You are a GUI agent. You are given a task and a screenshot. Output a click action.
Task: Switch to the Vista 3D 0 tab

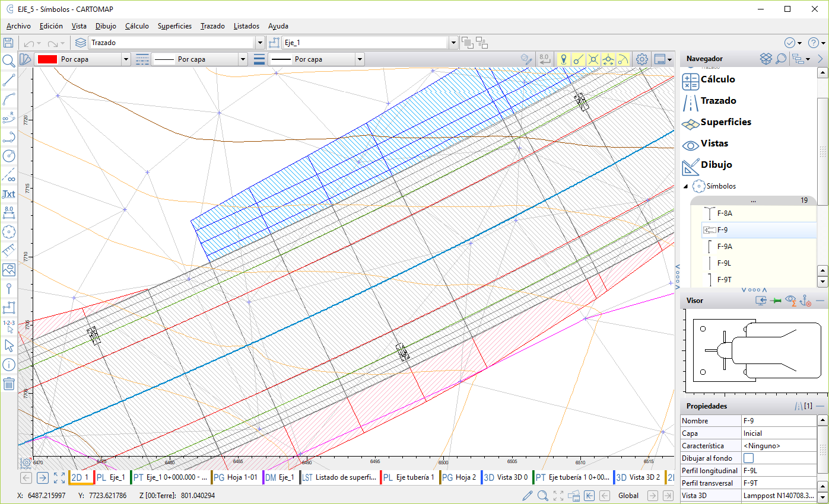pyautogui.click(x=506, y=477)
